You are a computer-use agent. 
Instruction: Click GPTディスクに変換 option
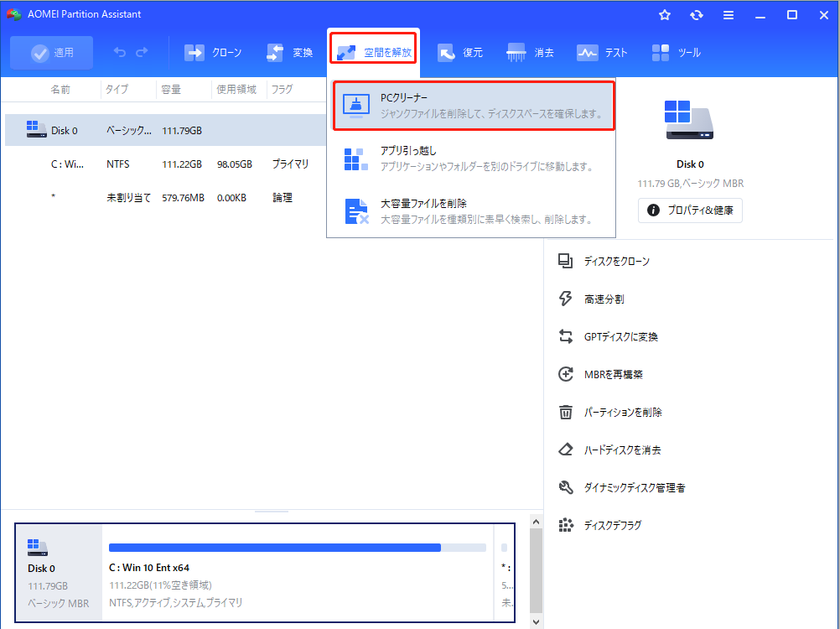pyautogui.click(x=620, y=336)
